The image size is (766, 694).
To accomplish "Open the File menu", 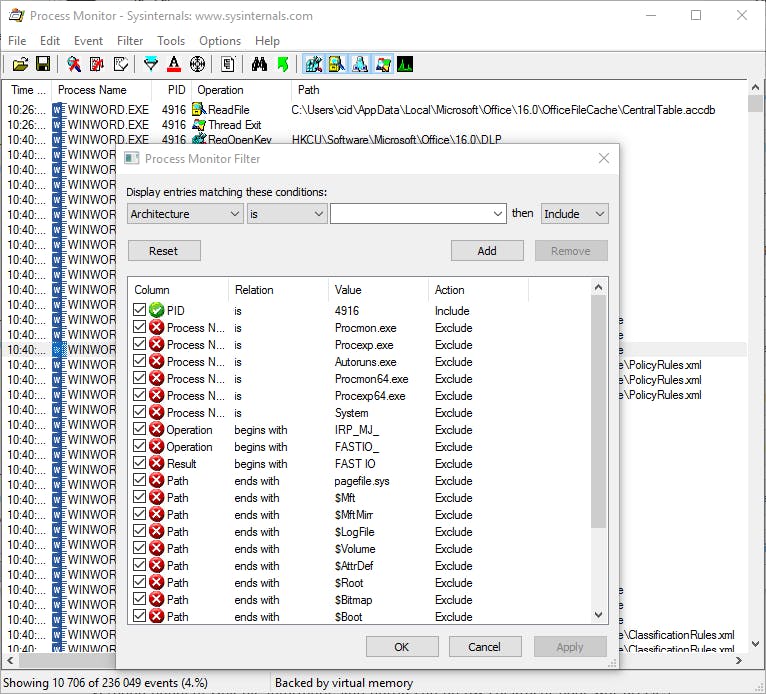I will tap(17, 41).
